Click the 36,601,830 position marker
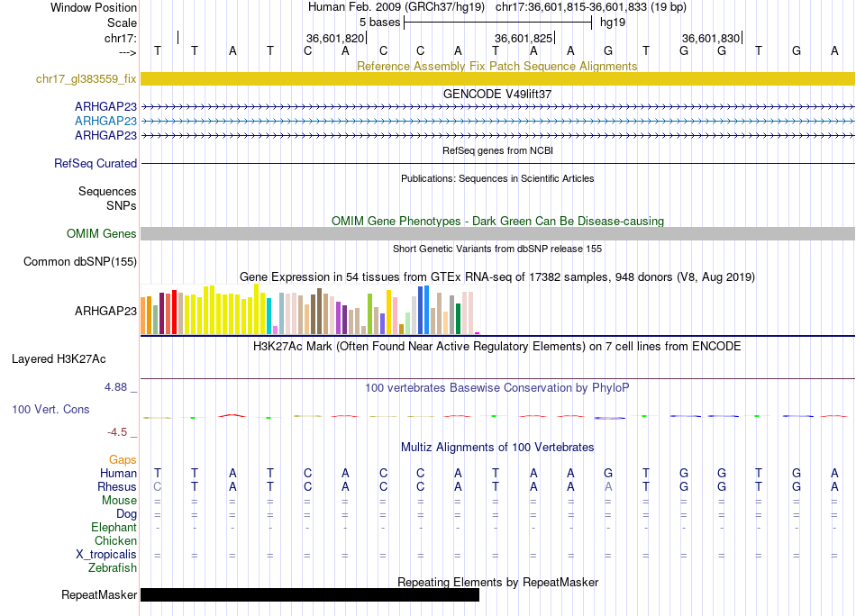The width and height of the screenshot is (856, 616). pos(711,38)
